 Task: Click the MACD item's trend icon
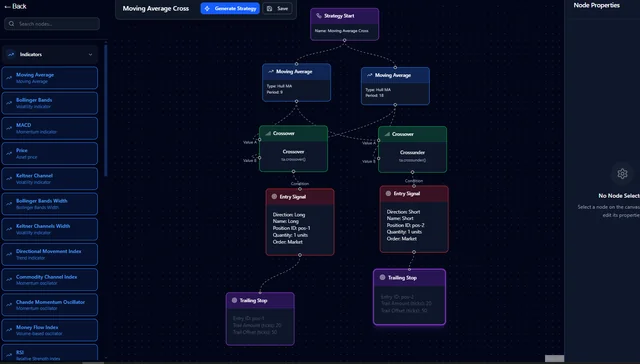(x=9, y=128)
